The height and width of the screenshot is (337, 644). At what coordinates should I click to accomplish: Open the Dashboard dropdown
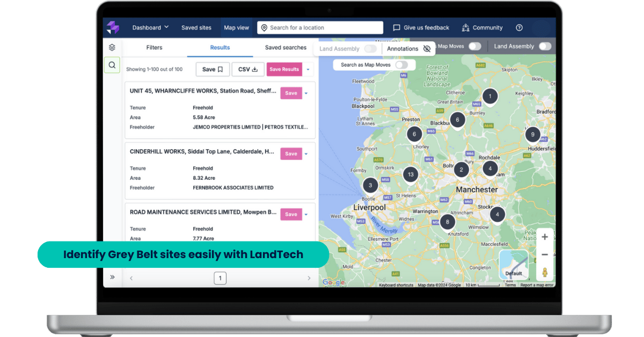point(150,27)
